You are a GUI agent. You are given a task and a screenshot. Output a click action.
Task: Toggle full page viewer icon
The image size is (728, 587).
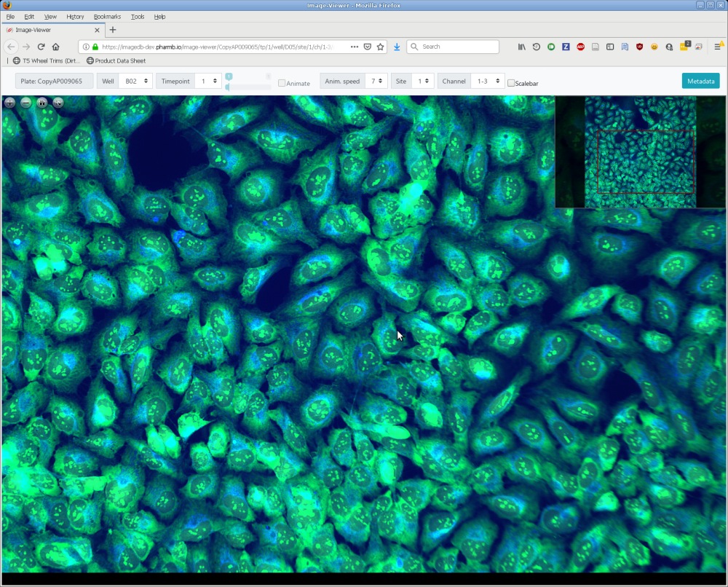pos(58,103)
